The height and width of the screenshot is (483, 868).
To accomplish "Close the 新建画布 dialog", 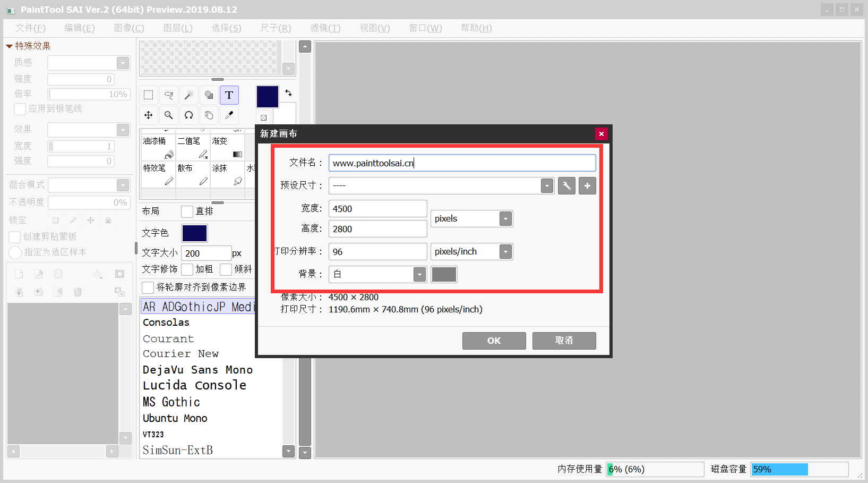I will pyautogui.click(x=601, y=134).
